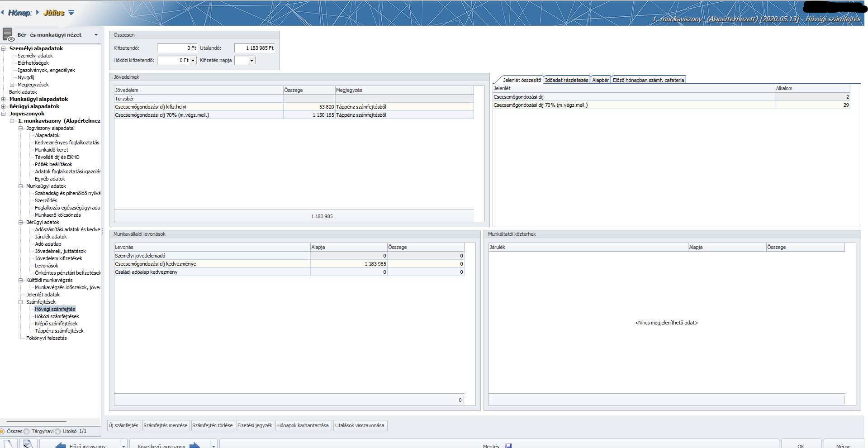Collapse the Számfejtések tree node
The height and width of the screenshot is (448, 868).
tap(21, 302)
